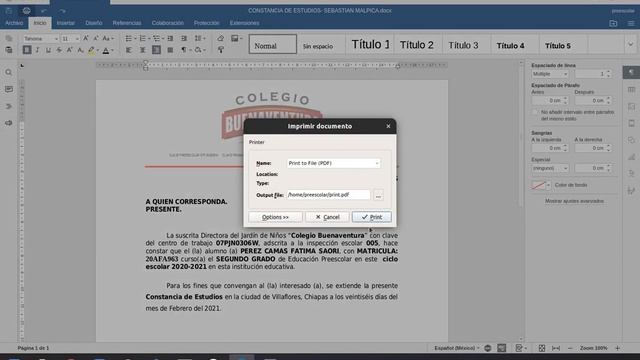This screenshot has width=640, height=360.
Task: Click the Increase indent icon
Action: (x=184, y=38)
